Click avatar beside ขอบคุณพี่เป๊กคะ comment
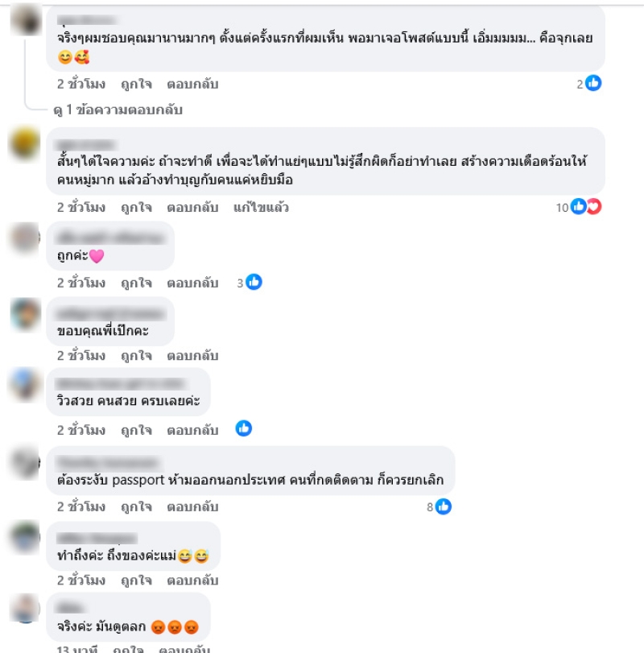This screenshot has width=644, height=653. [x=26, y=315]
